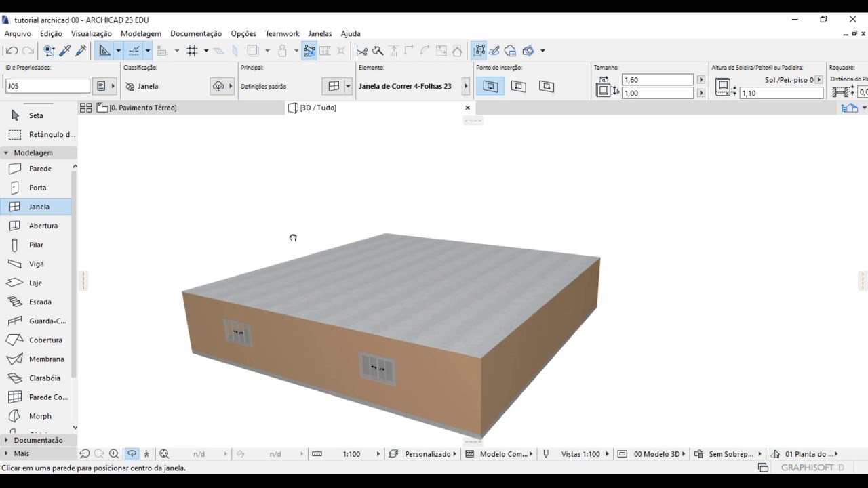Open the Janela de Correr element chooser arrow
The width and height of the screenshot is (868, 488).
[466, 86]
